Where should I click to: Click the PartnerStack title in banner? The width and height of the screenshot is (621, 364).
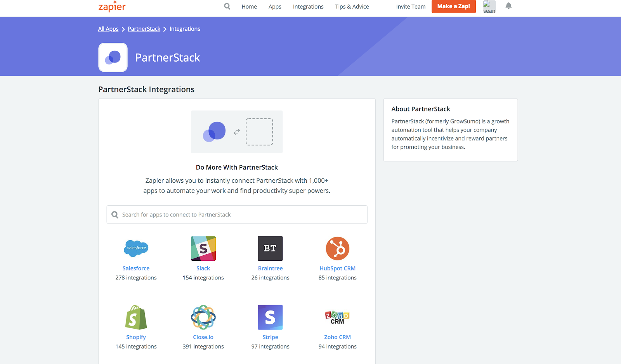(x=168, y=57)
